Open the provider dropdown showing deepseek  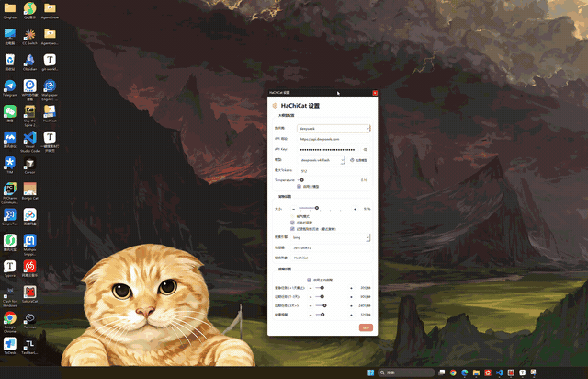[334, 129]
